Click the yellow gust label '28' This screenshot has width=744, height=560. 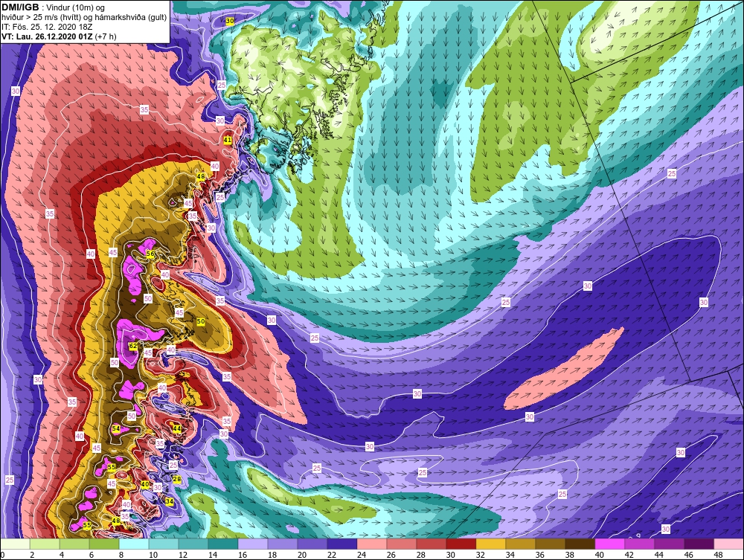(x=177, y=480)
